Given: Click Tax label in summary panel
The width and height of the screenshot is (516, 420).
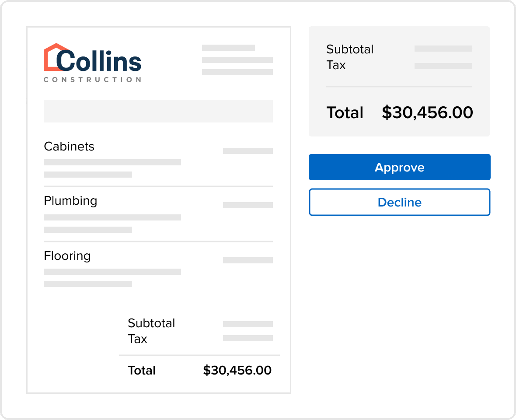Looking at the screenshot, I should pos(336,65).
